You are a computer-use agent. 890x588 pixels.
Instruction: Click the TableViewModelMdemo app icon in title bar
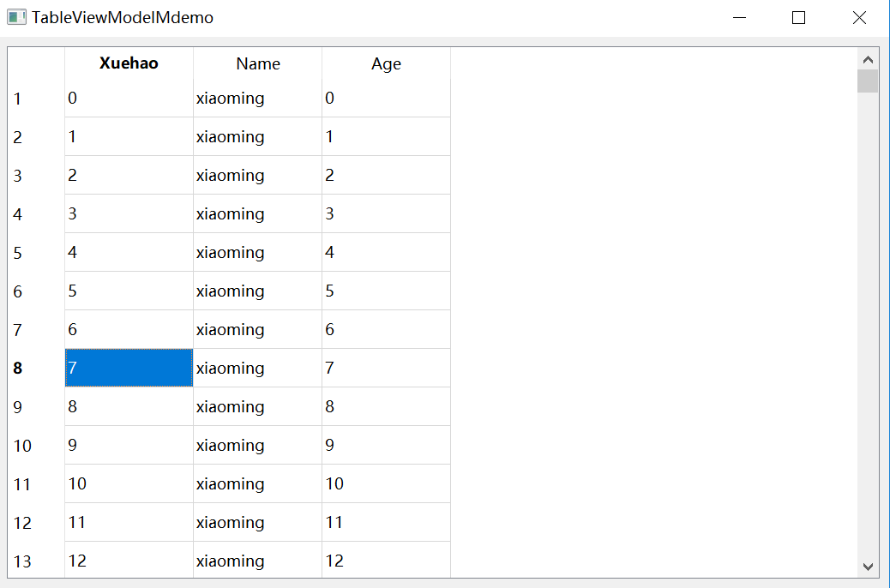coord(16,17)
